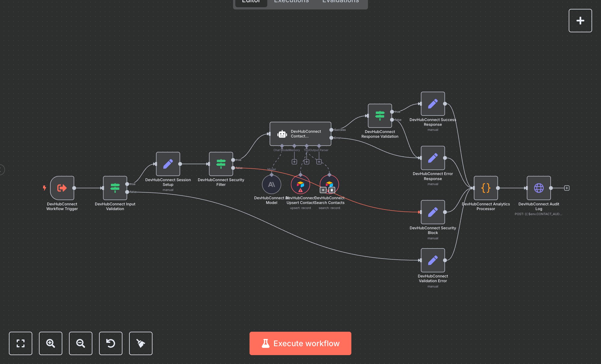The height and width of the screenshot is (364, 601).
Task: Click the tidy up workflow broom icon
Action: [141, 343]
